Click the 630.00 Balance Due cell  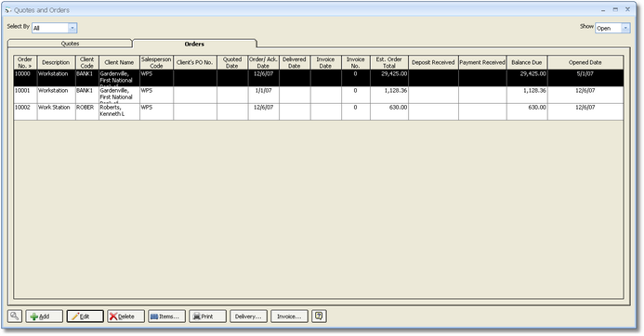coord(527,111)
